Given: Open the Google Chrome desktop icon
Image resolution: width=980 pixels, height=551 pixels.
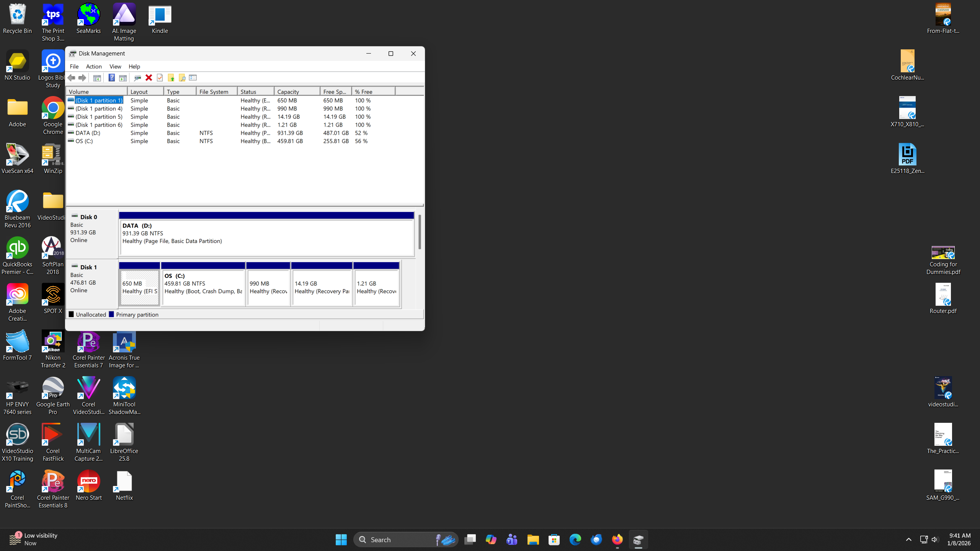Looking at the screenshot, I should [x=53, y=116].
